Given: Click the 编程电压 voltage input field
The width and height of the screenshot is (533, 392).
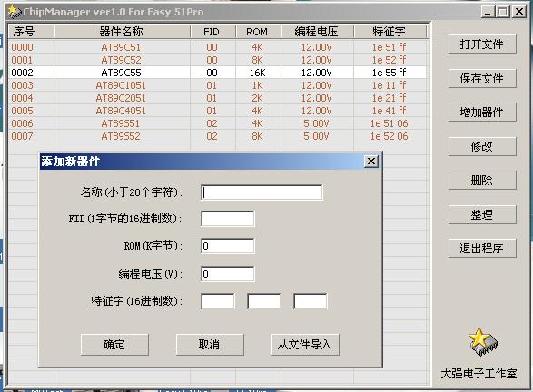Looking at the screenshot, I should 227,274.
